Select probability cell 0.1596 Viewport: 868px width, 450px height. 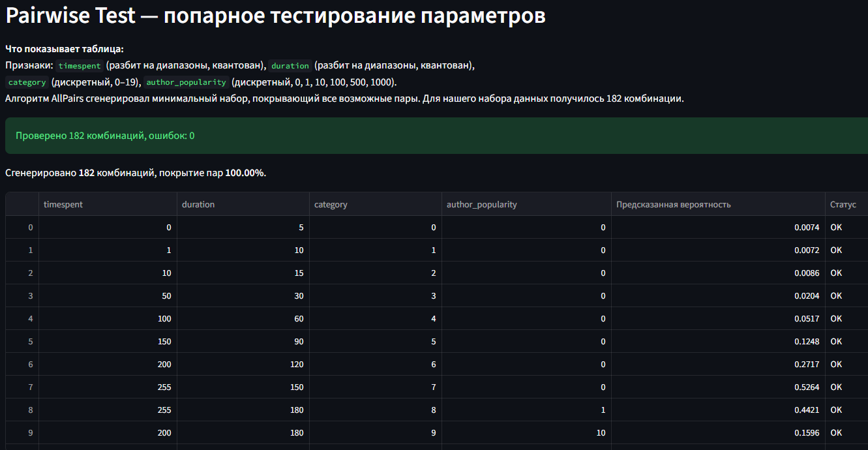(718, 432)
